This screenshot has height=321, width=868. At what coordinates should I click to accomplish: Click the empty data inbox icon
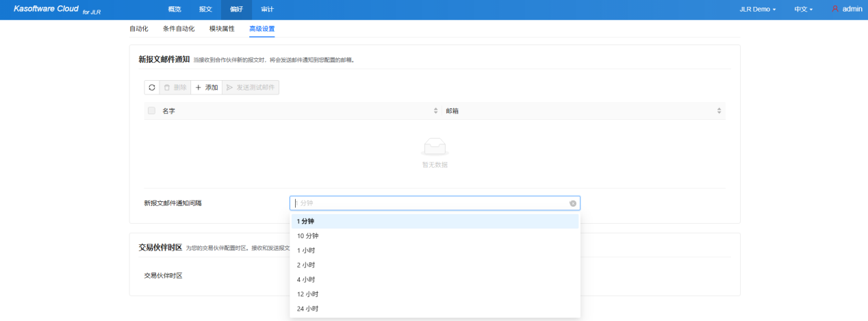(435, 146)
